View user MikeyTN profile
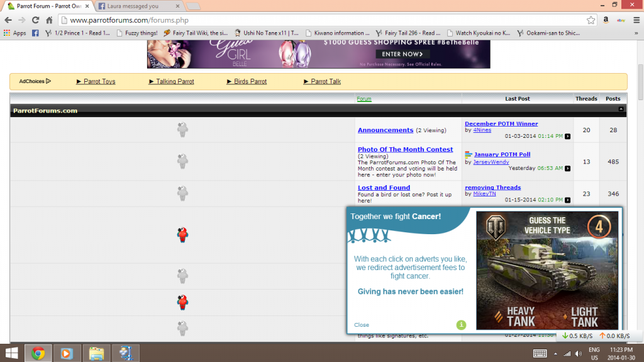Screen dimensions: 644x362 click(x=484, y=194)
